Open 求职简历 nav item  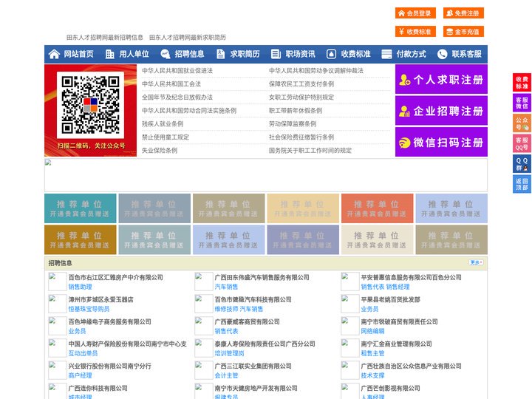245,54
